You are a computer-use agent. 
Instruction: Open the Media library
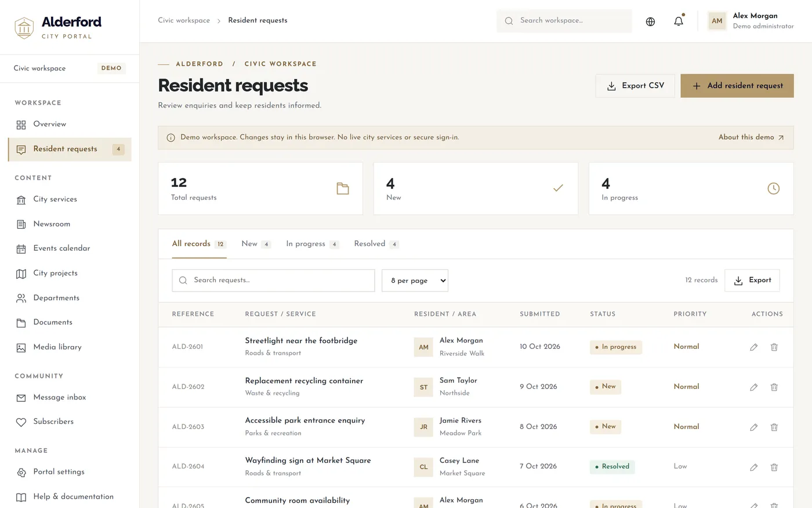coord(70,347)
